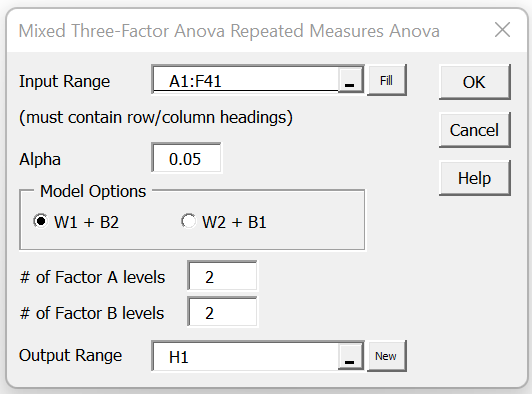Focus the Input Range field showing A1:F41
532x394 pixels.
tap(246, 80)
